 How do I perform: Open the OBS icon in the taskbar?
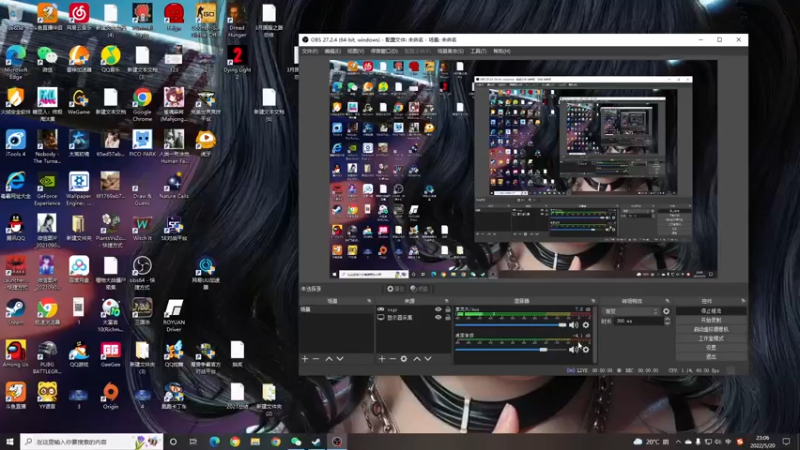click(337, 441)
